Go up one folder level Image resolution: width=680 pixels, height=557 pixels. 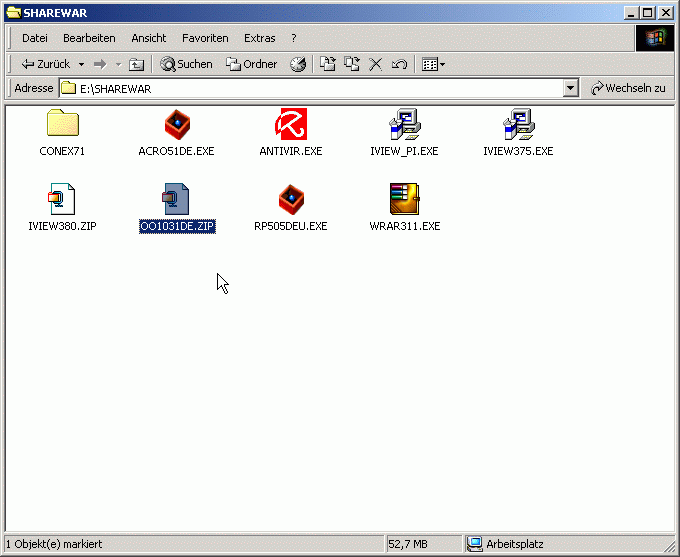point(136,65)
